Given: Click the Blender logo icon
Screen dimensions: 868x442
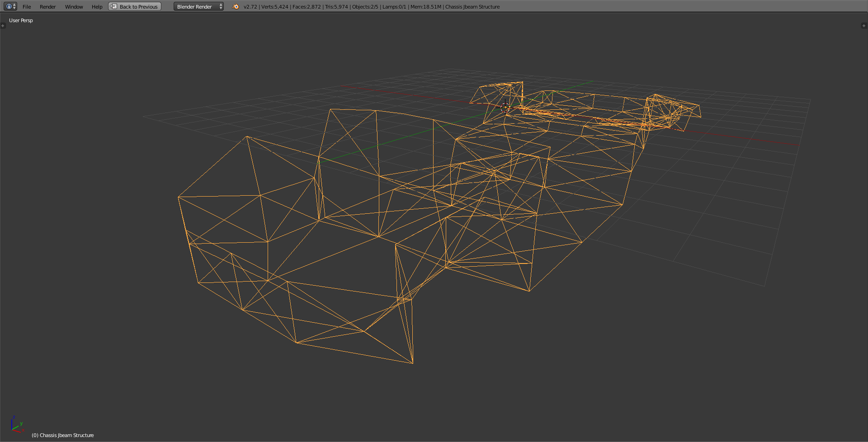Looking at the screenshot, I should click(x=235, y=6).
